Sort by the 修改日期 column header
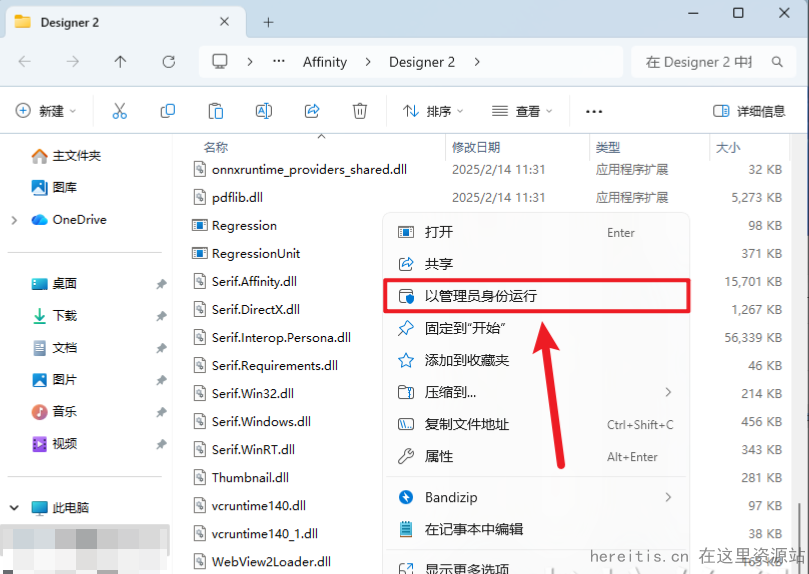This screenshot has width=809, height=574. 476,147
